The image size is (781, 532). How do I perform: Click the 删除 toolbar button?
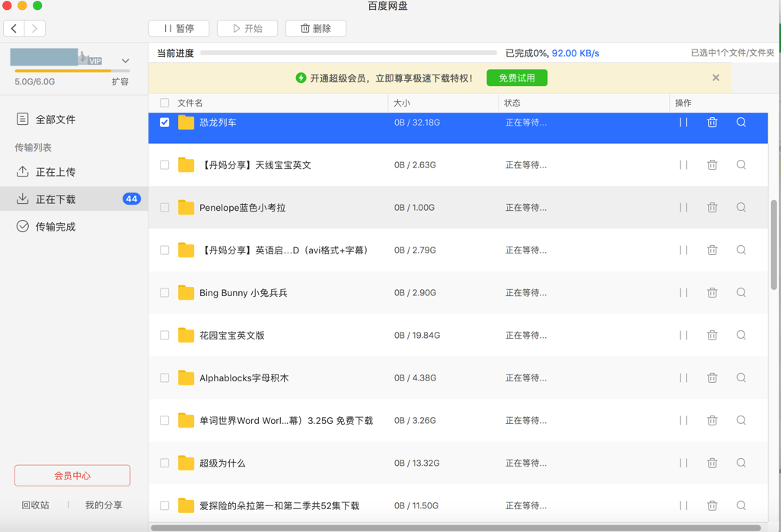[x=316, y=28]
